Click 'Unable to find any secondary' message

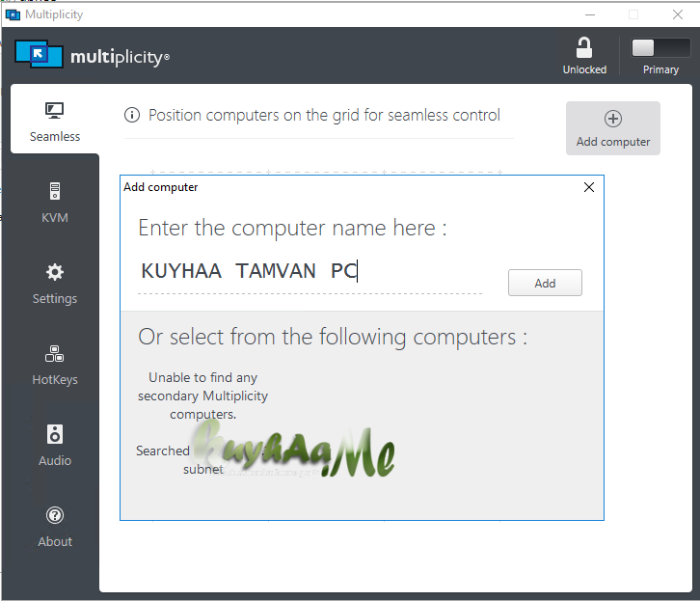pos(202,396)
